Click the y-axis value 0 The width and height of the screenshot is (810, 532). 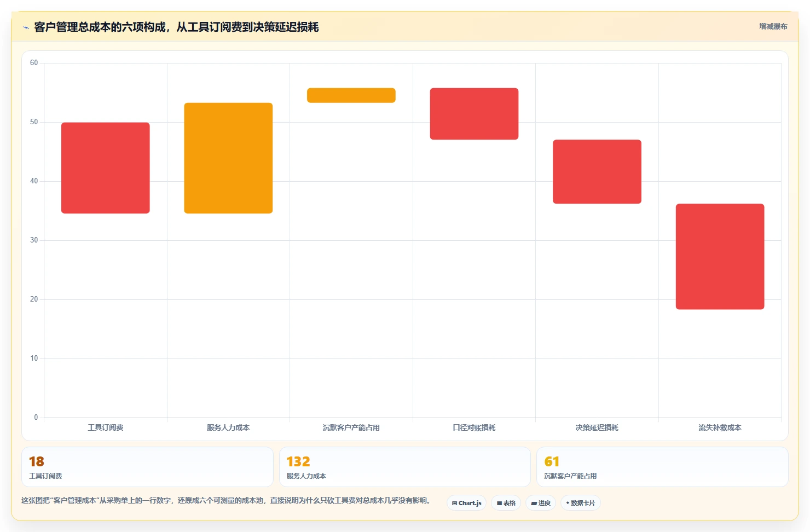pos(36,418)
